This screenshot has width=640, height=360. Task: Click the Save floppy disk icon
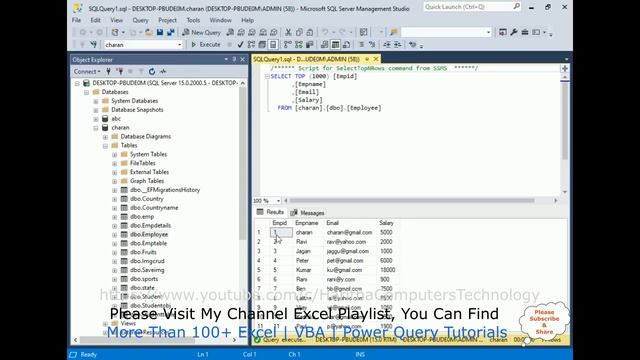160,32
